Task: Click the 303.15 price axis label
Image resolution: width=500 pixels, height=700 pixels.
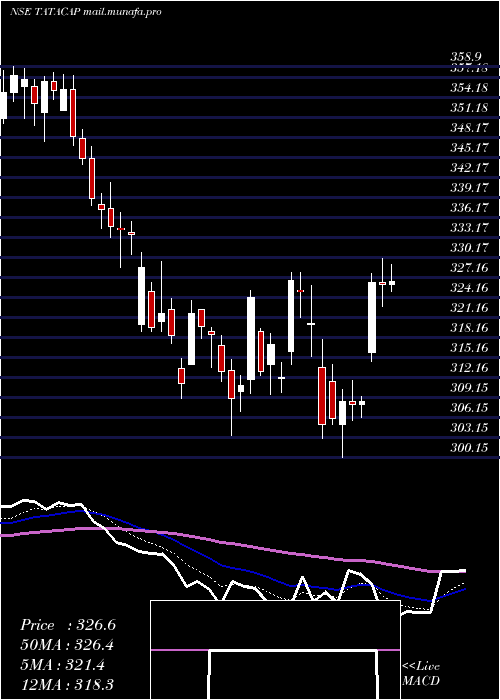Action: click(469, 428)
